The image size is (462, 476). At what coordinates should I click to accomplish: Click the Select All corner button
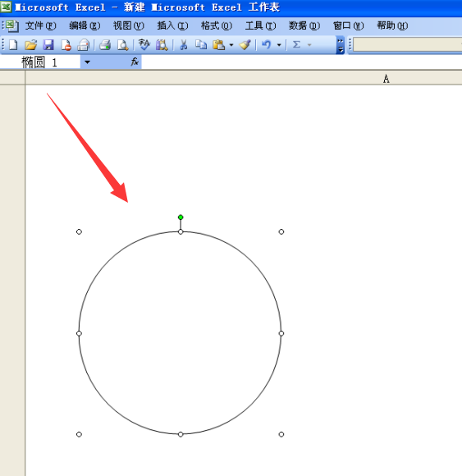coord(12,78)
